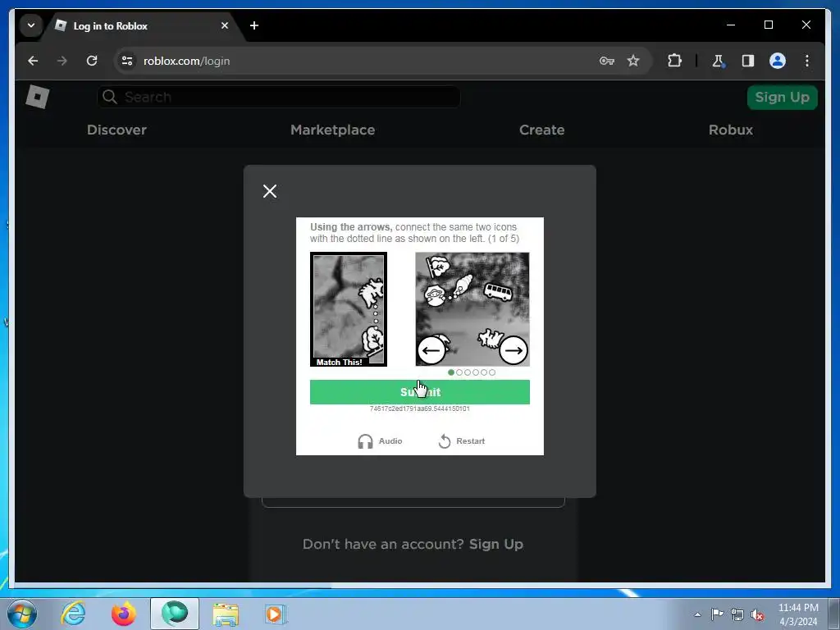Toggle the browser side panel
Image resolution: width=840 pixels, height=630 pixels.
[x=748, y=61]
